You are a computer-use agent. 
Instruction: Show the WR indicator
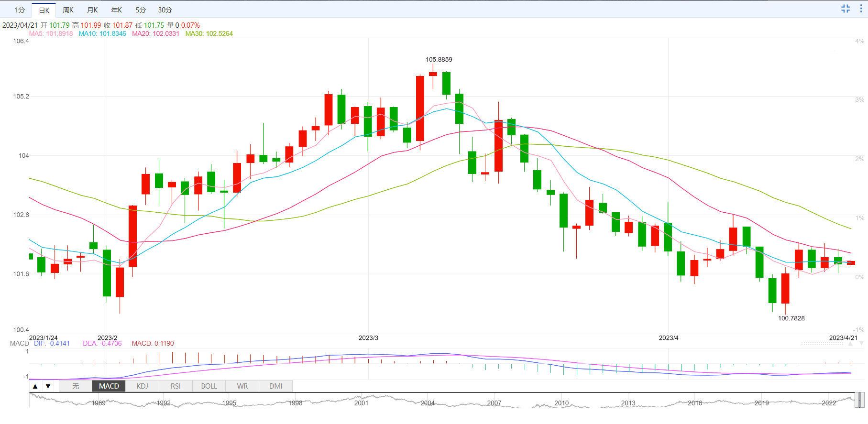click(242, 386)
